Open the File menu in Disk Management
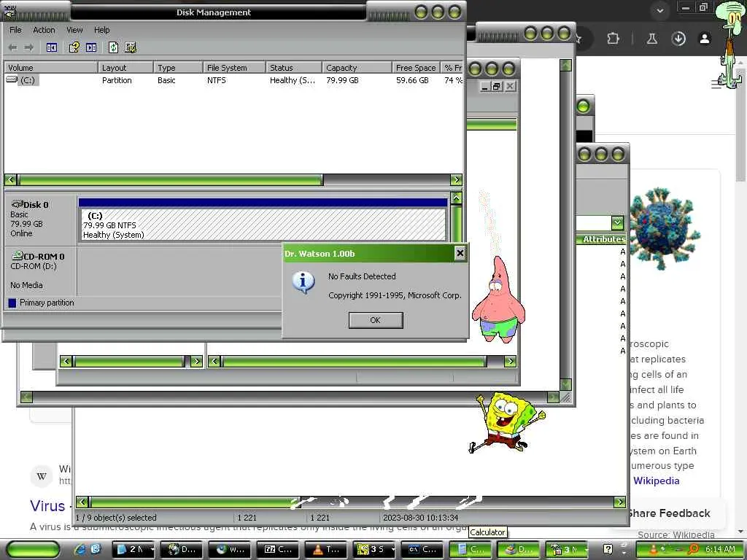This screenshot has height=560, width=747. tap(16, 30)
